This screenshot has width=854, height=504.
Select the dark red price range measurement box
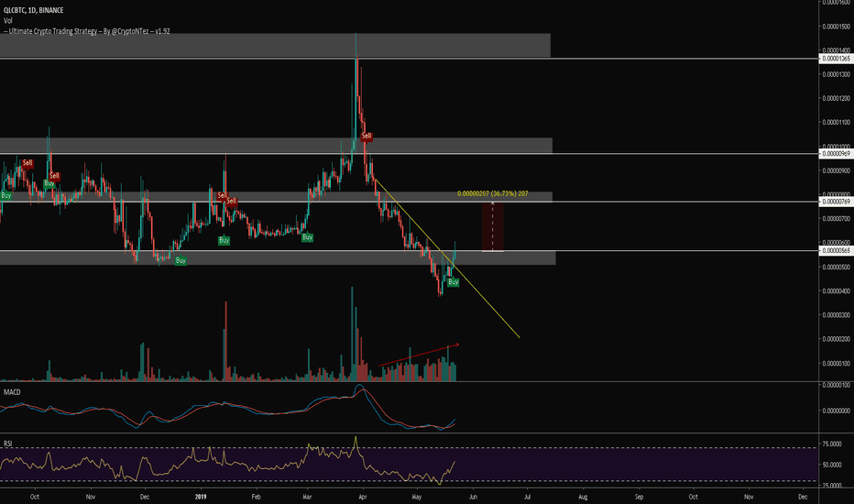(x=492, y=226)
